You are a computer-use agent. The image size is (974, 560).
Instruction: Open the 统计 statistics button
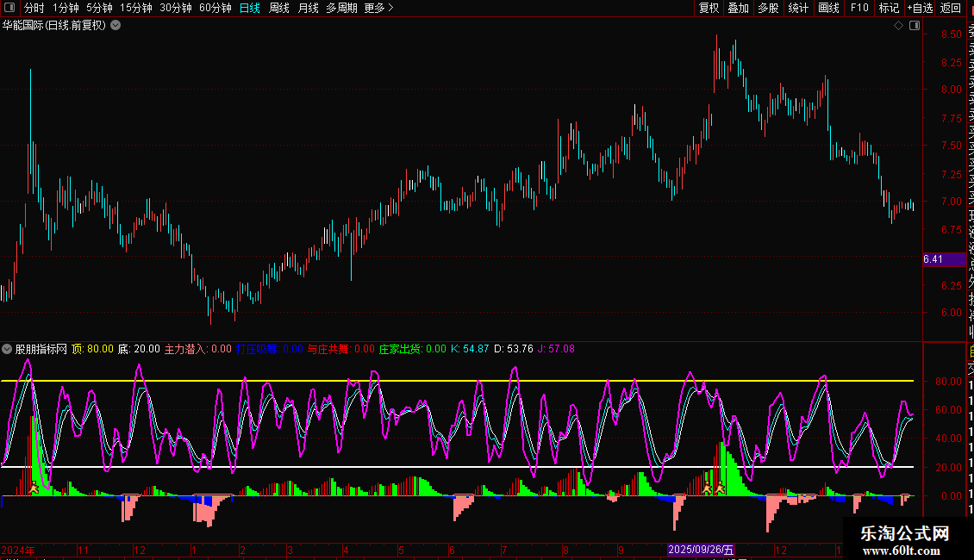798,8
